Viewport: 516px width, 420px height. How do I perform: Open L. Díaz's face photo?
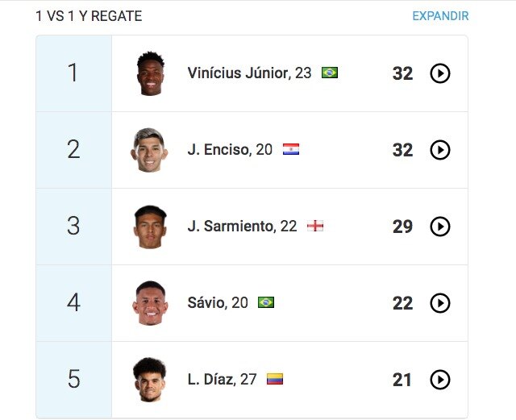(150, 380)
